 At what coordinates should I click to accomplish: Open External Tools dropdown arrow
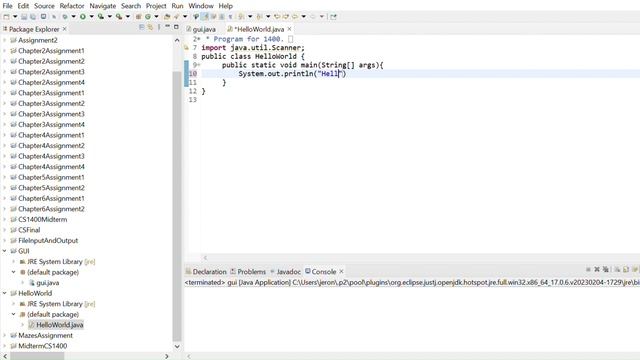[x=128, y=17]
